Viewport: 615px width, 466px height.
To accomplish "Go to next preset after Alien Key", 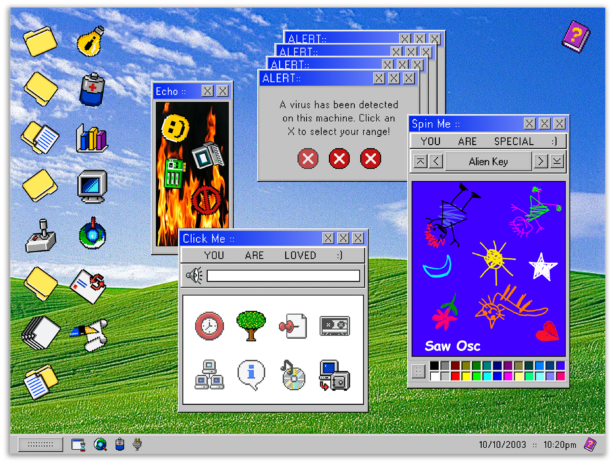I will (540, 161).
